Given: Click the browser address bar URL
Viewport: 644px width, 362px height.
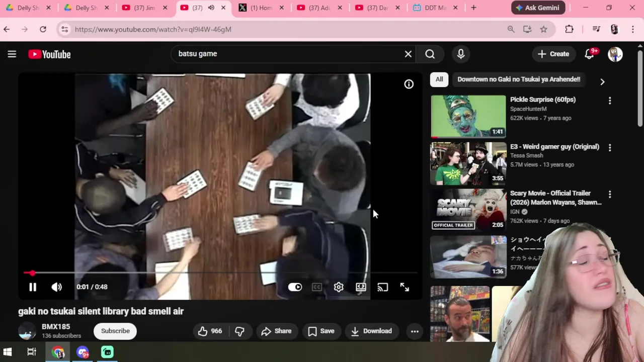Looking at the screenshot, I should (153, 29).
